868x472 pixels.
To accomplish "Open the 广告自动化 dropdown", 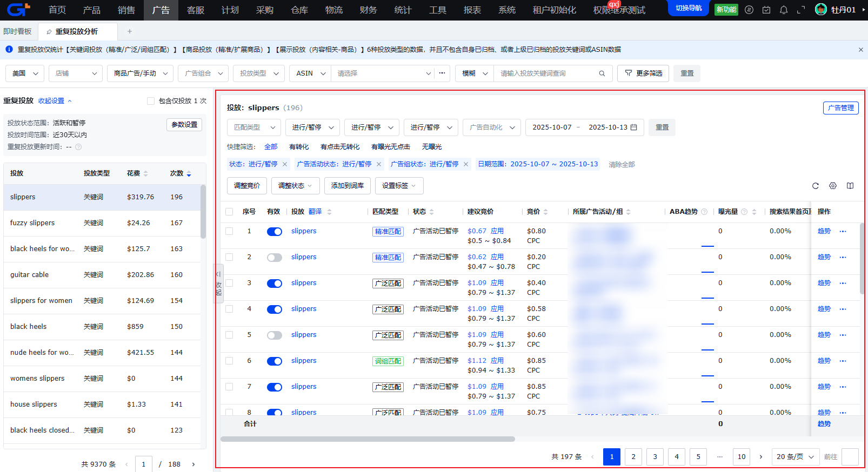I will [492, 127].
